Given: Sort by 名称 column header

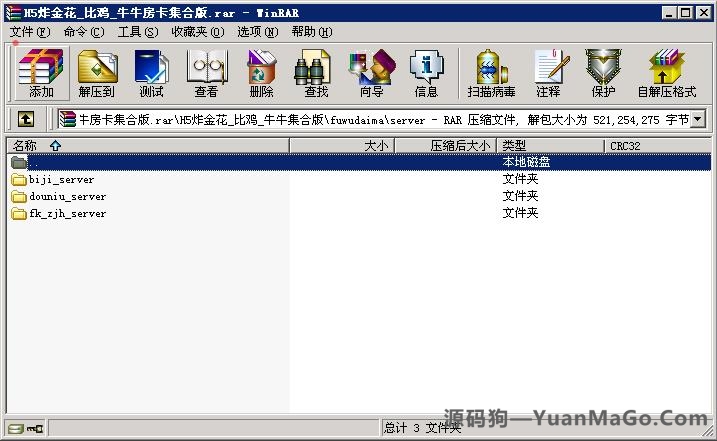Looking at the screenshot, I should (148, 146).
